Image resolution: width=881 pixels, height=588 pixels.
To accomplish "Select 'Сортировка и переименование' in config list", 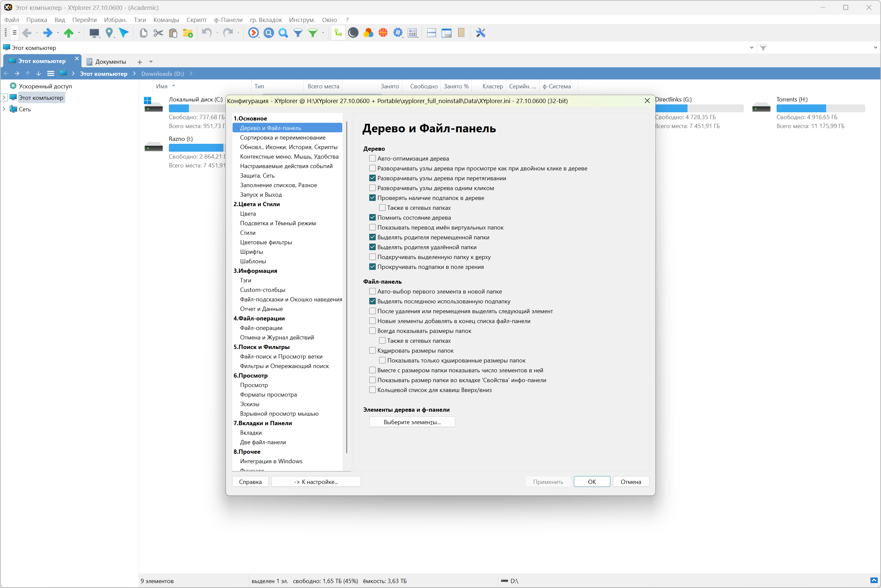I will (282, 138).
